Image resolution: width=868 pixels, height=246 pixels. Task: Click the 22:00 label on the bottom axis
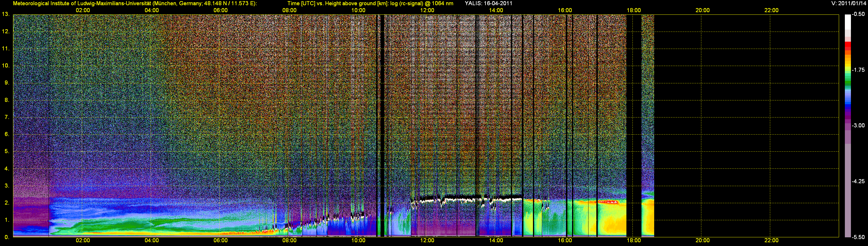click(771, 240)
